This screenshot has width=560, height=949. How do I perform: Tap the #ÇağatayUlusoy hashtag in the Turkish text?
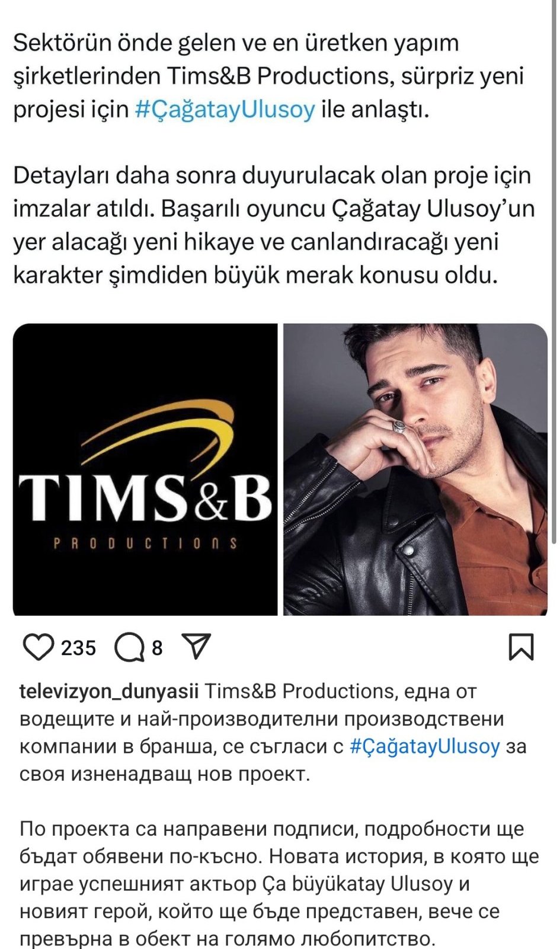pyautogui.click(x=225, y=110)
